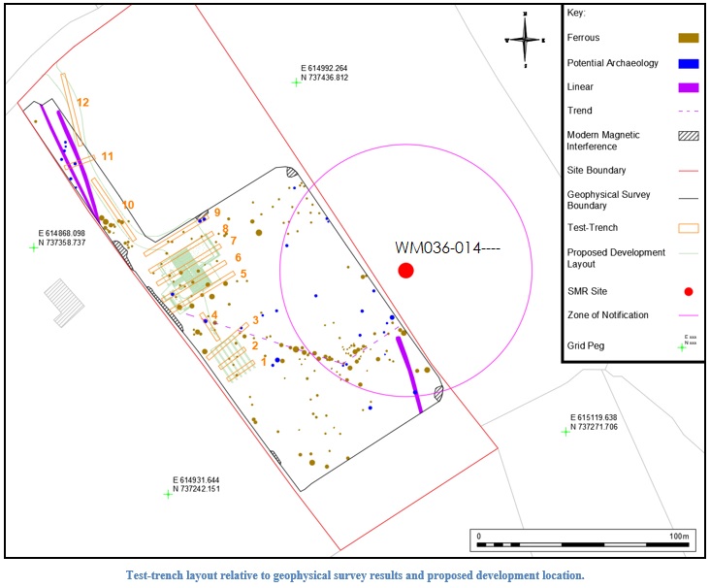Click grid peg marker near E 614931.644
Image resolution: width=710 pixels, height=588 pixels.
(168, 494)
